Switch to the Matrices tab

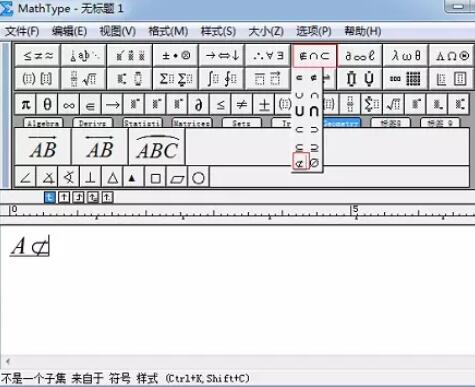[x=192, y=123]
